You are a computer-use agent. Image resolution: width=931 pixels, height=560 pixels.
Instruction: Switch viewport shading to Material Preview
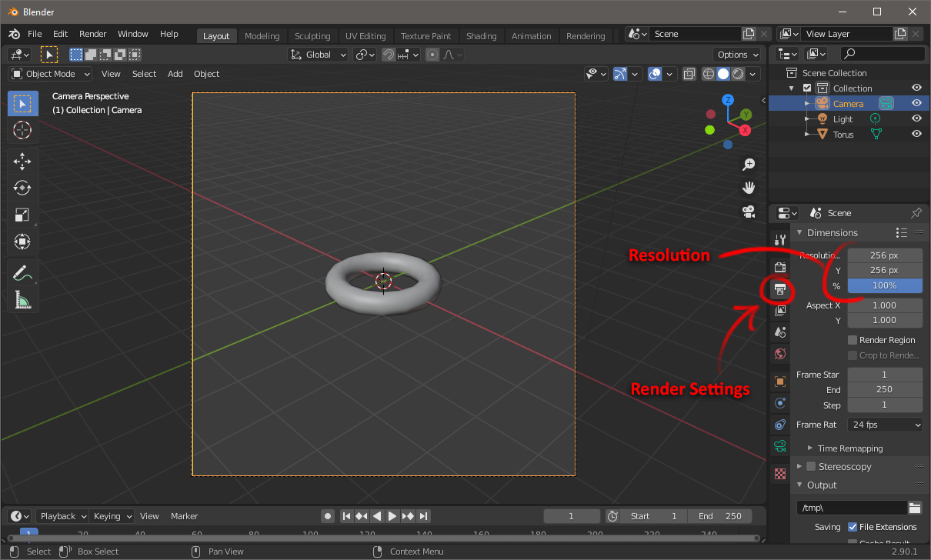pyautogui.click(x=738, y=74)
